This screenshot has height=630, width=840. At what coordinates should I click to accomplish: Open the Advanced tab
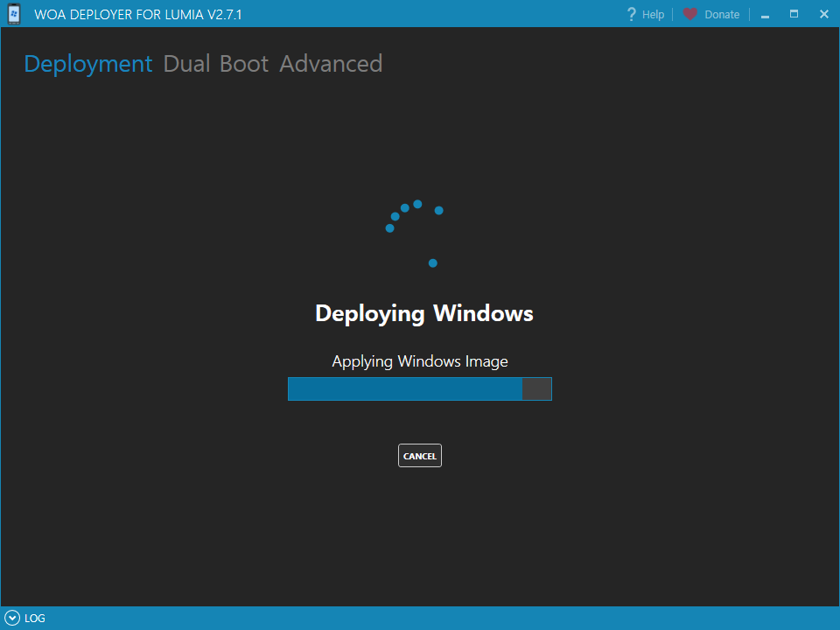[x=331, y=64]
